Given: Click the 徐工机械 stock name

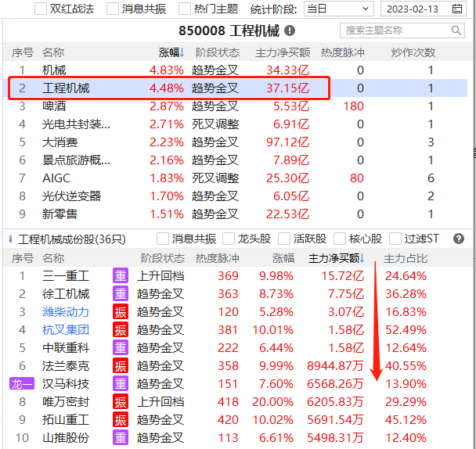Looking at the screenshot, I should coord(66,293).
